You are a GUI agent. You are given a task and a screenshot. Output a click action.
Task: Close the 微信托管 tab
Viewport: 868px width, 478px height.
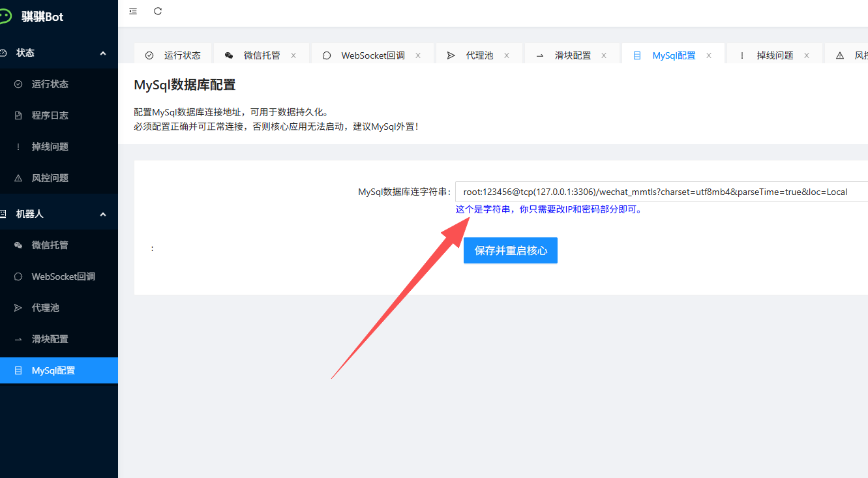293,55
